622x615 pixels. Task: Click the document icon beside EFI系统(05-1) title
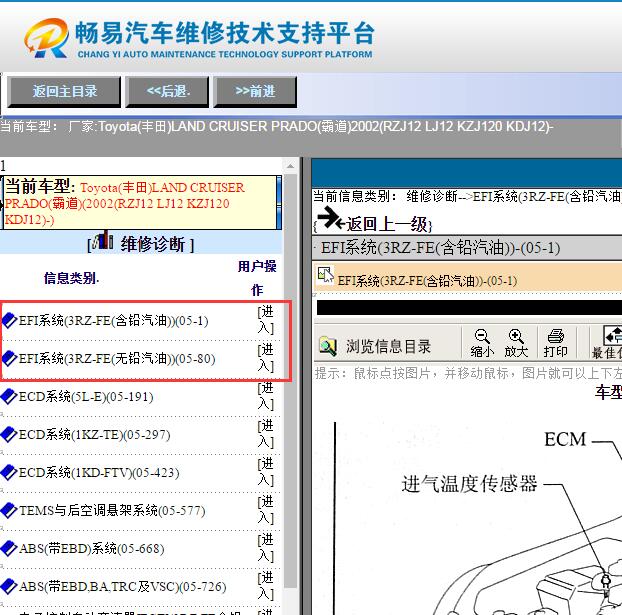click(325, 275)
